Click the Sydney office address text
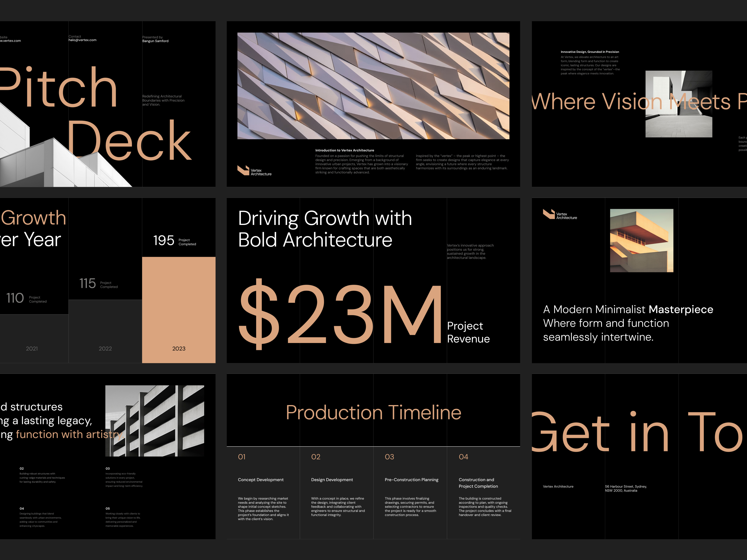This screenshot has width=747, height=560. click(626, 488)
